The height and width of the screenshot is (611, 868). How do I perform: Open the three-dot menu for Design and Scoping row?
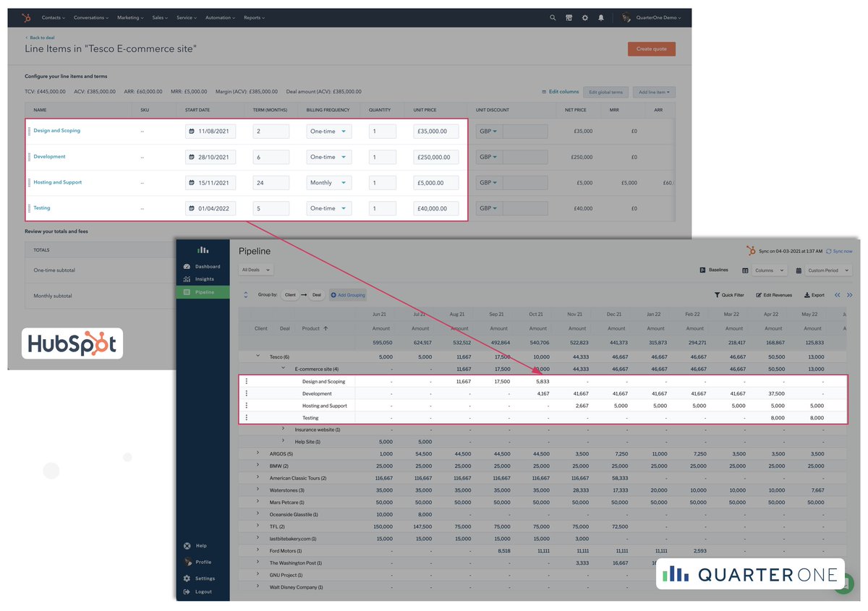pos(247,381)
